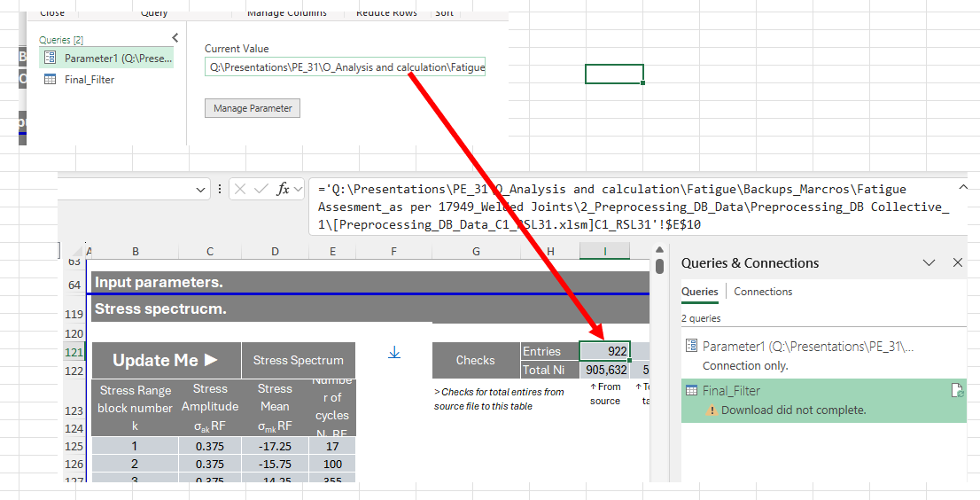Click the Parameter1 query icon in Queries pane
Viewport: 980px width, 500px height.
pos(51,59)
